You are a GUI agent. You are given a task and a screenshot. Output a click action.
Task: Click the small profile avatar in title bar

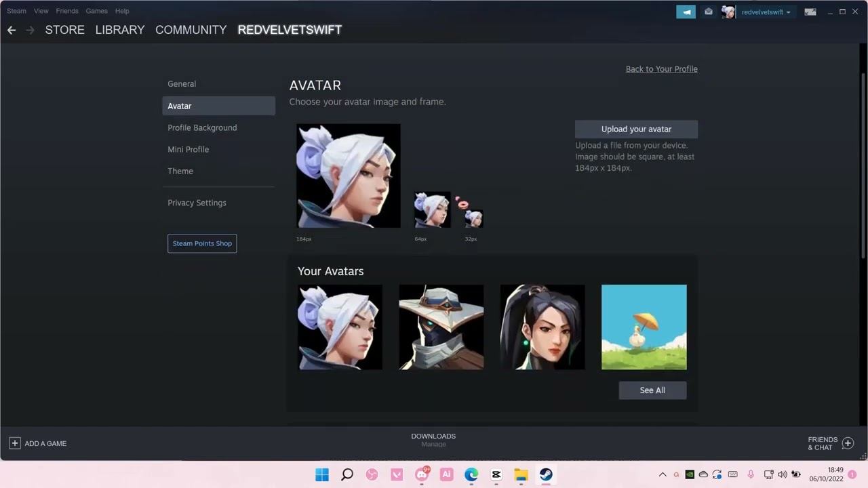click(x=728, y=12)
